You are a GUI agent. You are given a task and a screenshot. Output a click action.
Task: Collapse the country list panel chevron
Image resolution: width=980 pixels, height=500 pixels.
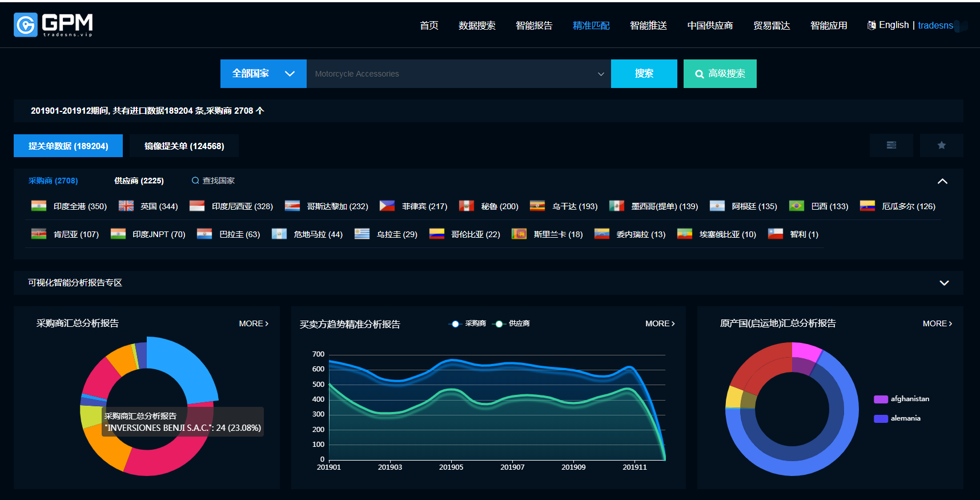coord(942,181)
